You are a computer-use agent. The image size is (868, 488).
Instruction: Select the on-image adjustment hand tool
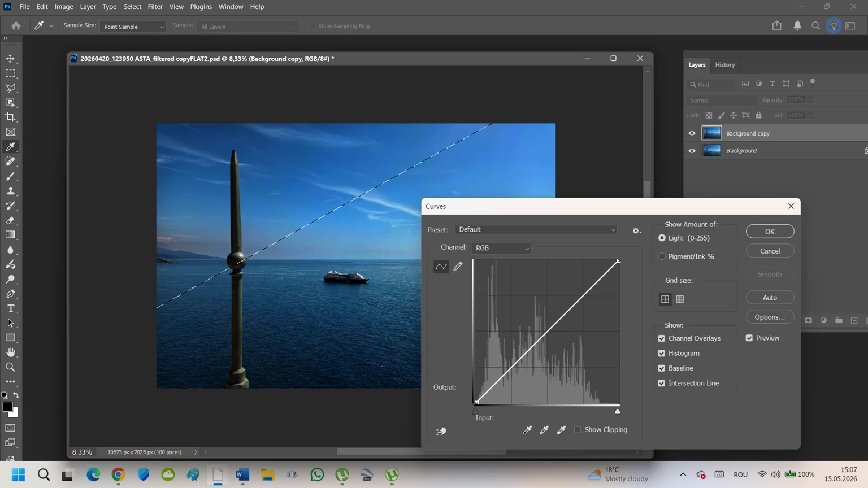pyautogui.click(x=441, y=431)
